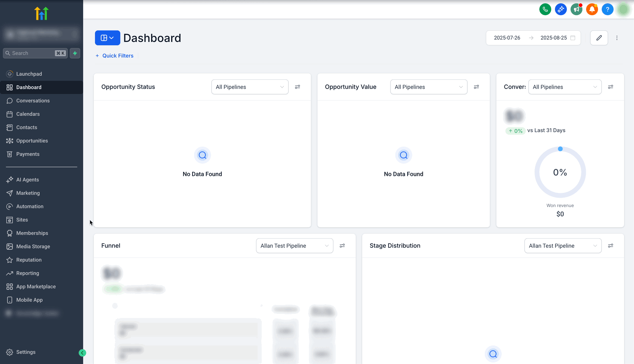Open the notifications bell icon
The width and height of the screenshot is (634, 364).
pos(592,9)
